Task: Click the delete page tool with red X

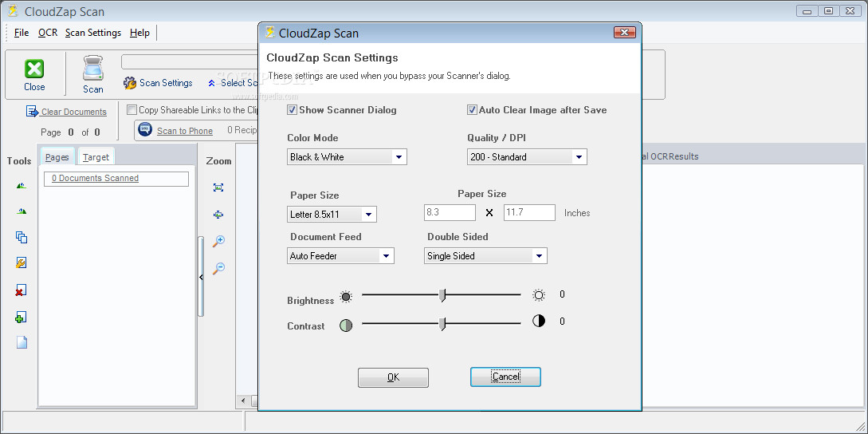Action: [x=21, y=290]
